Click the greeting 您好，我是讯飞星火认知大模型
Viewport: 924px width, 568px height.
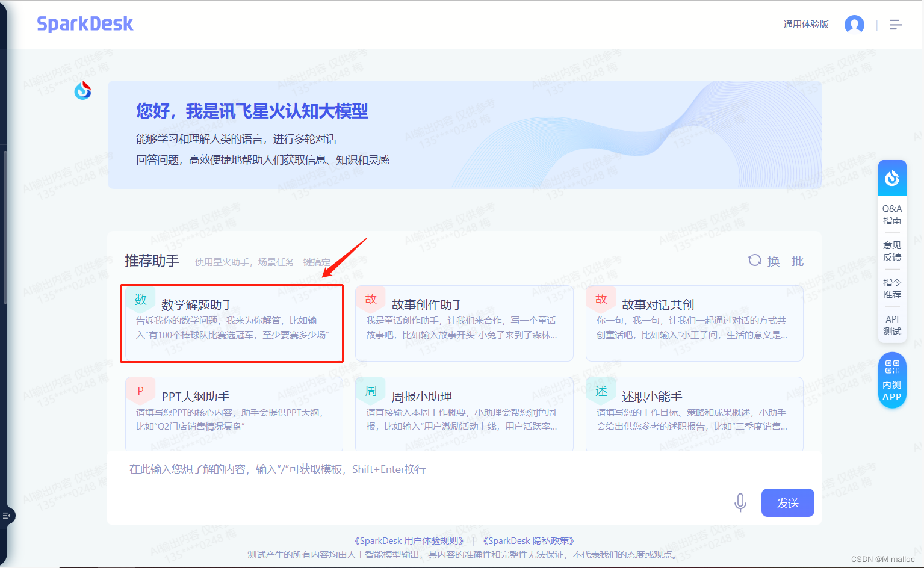point(252,111)
